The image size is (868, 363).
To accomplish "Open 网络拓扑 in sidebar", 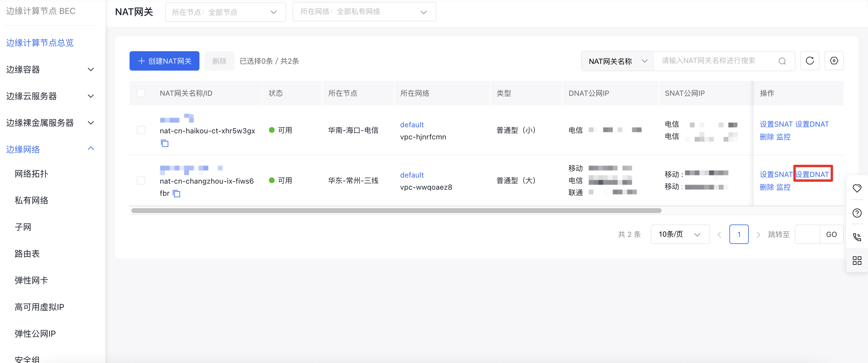I will (x=31, y=174).
